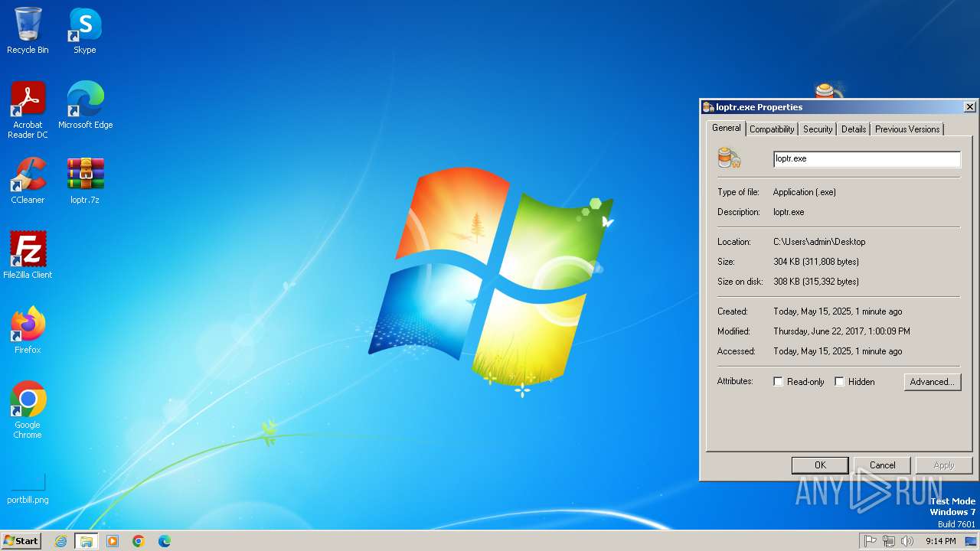Click the 9:14 PM taskbar clock
The width and height of the screenshot is (980, 551).
click(940, 541)
